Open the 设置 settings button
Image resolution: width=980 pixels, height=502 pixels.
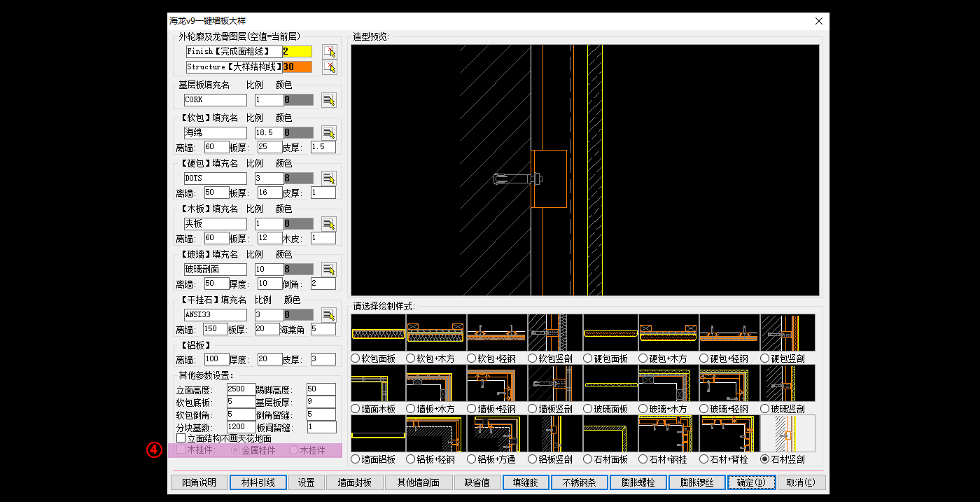point(306,482)
